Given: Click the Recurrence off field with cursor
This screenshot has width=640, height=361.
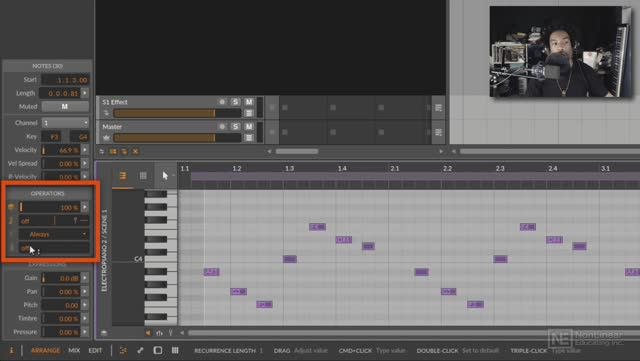Looking at the screenshot, I should pos(54,248).
